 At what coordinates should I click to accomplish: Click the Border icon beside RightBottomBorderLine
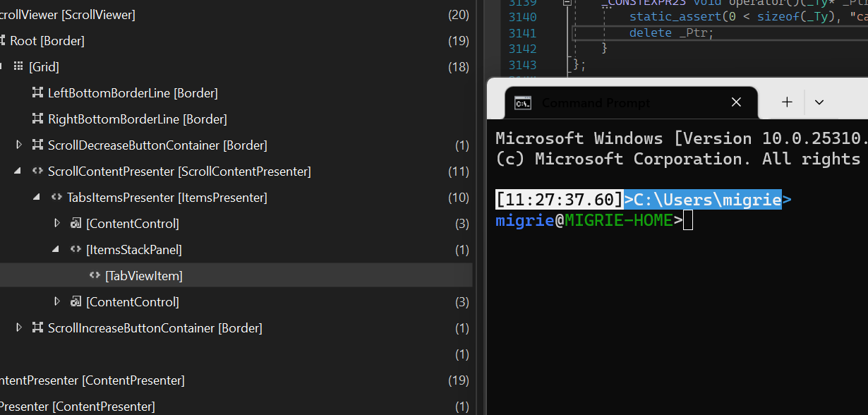click(x=37, y=119)
